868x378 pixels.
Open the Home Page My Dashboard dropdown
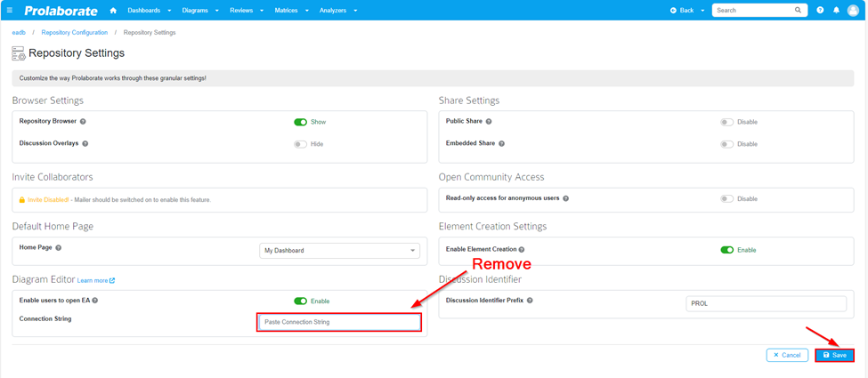(x=339, y=251)
